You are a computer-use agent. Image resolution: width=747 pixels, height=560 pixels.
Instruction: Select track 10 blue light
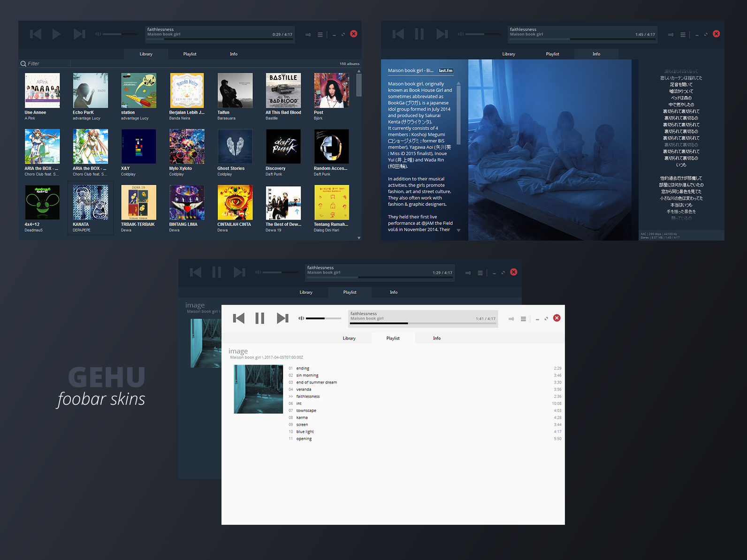point(425,432)
